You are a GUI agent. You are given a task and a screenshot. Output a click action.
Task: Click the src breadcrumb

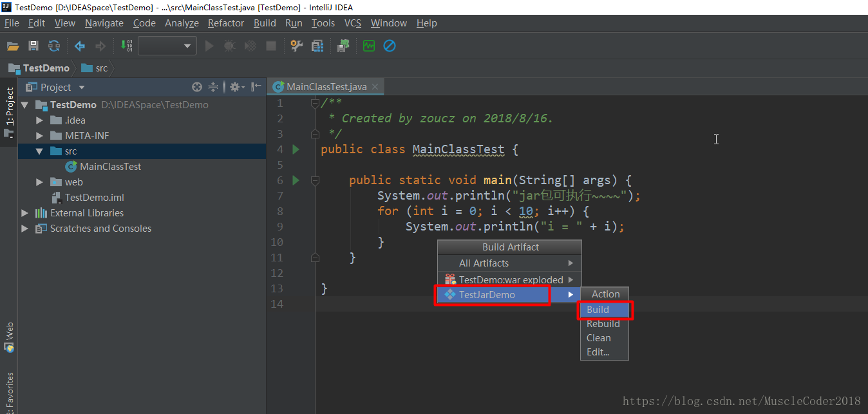click(101, 68)
